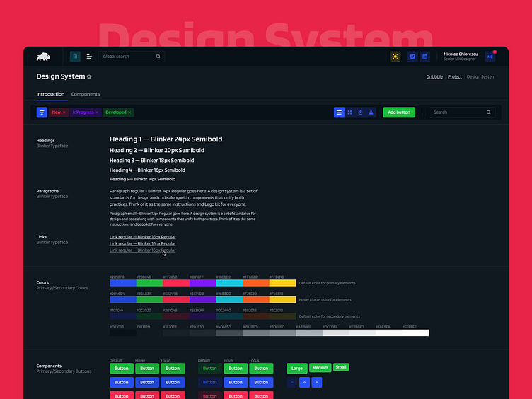Switch to grid view layout
This screenshot has height=399, width=532.
coord(349,112)
